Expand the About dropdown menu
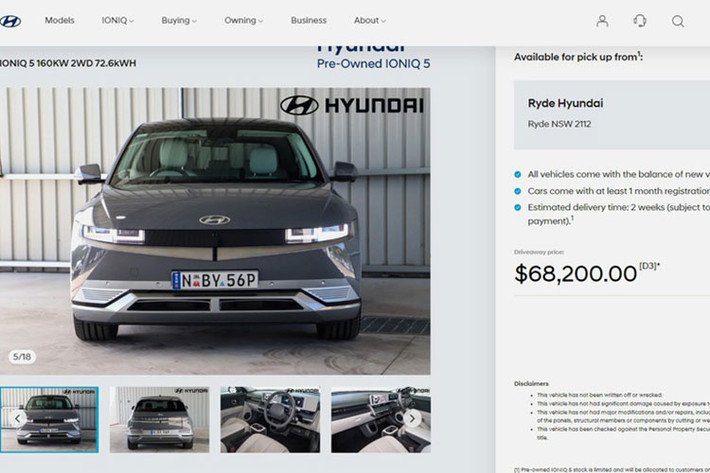The image size is (710, 473). tap(369, 20)
